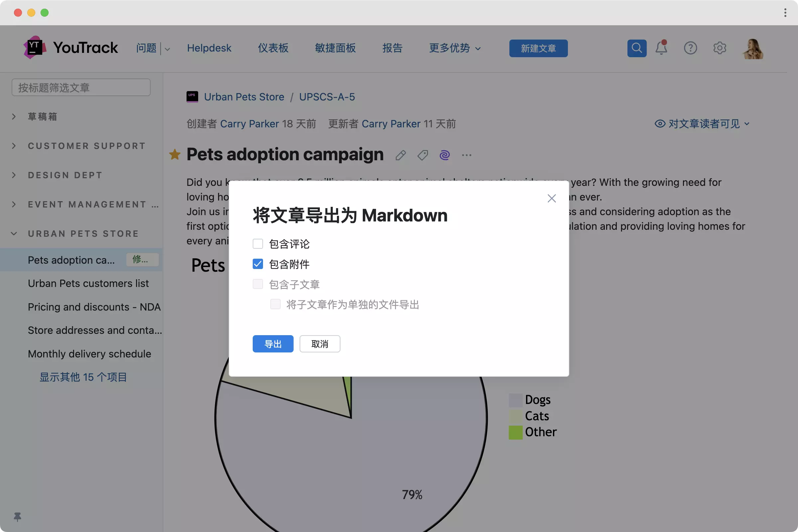Open the settings gear icon
Screen dimensions: 798x532
pos(719,48)
